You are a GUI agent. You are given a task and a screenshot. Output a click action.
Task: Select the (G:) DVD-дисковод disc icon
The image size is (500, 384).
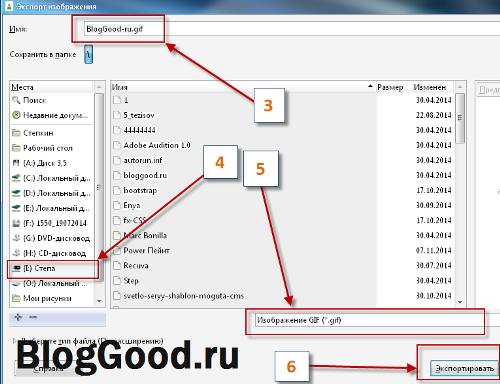pos(16,238)
